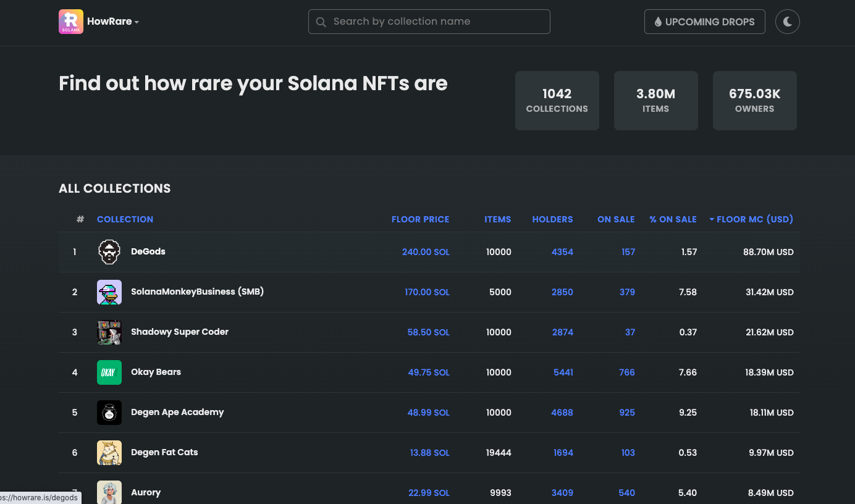Click Aurory holders count 3409
The height and width of the screenshot is (504, 855).
click(562, 493)
